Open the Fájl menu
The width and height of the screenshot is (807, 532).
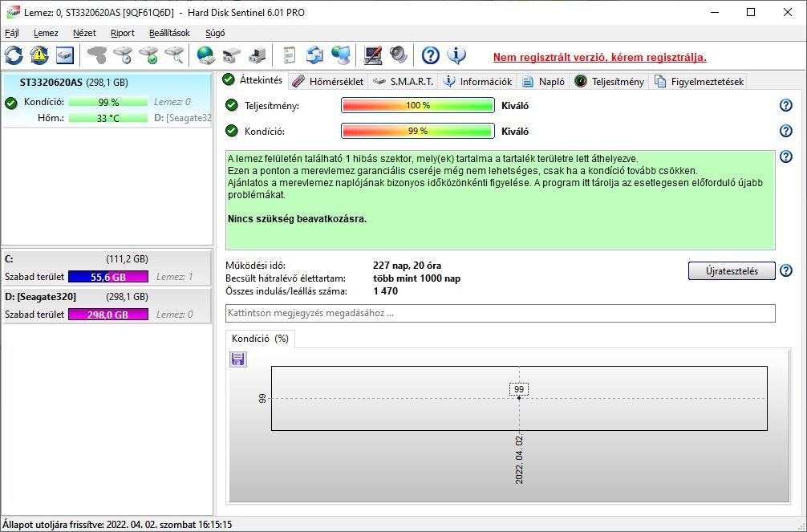pos(12,33)
